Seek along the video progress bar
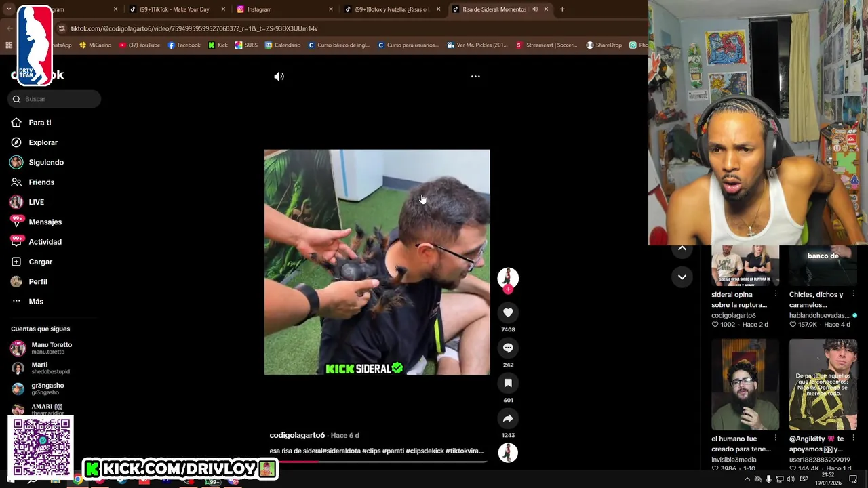This screenshot has width=868, height=488. click(377, 462)
